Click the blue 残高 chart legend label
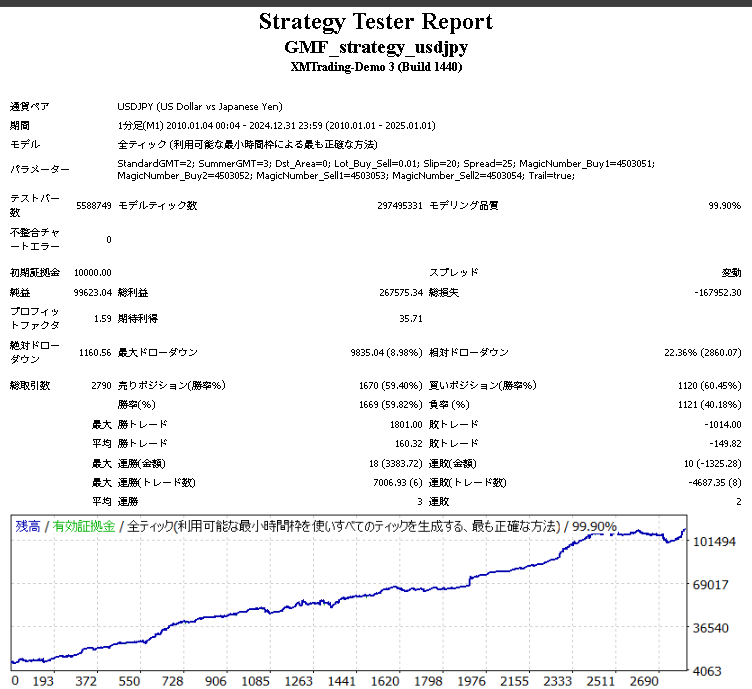 point(27,526)
